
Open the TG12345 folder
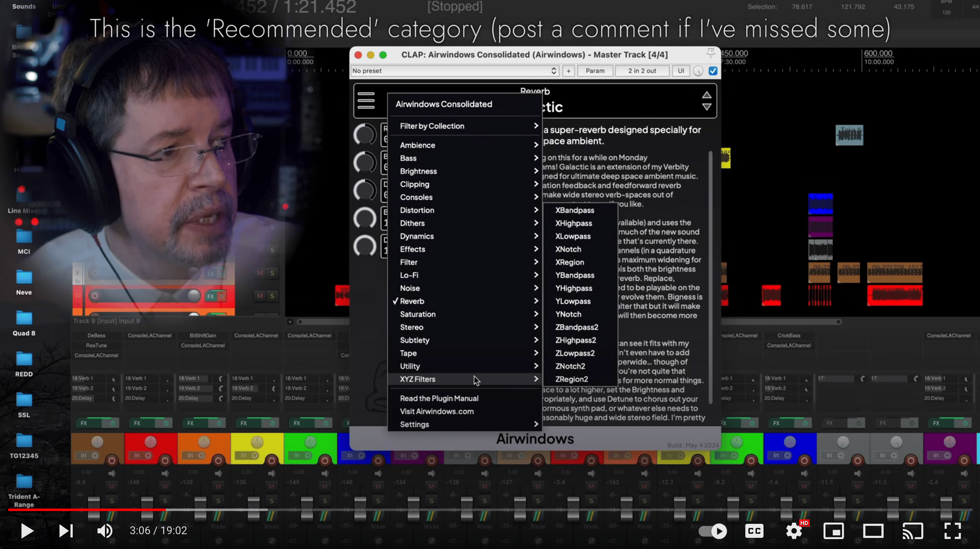pos(24,446)
